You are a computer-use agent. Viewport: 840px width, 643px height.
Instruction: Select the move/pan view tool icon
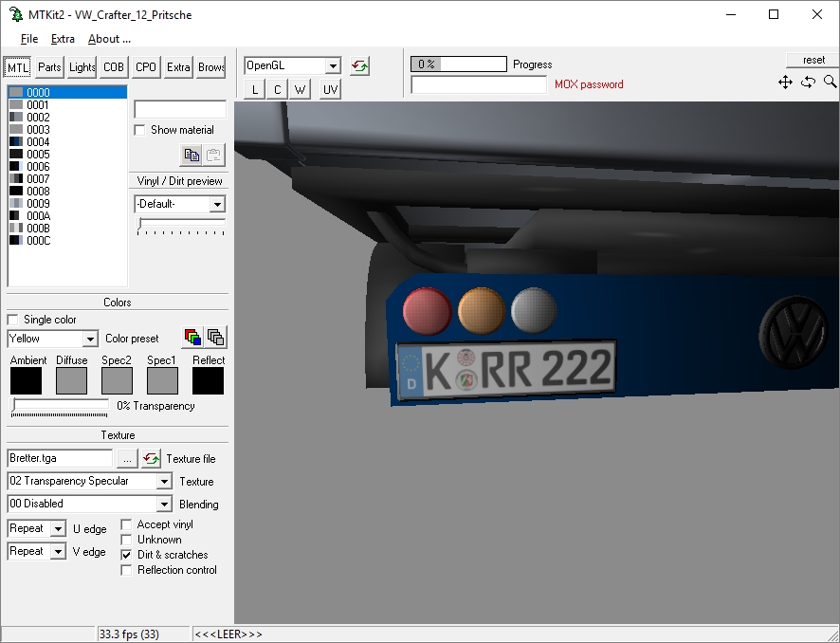tap(785, 82)
